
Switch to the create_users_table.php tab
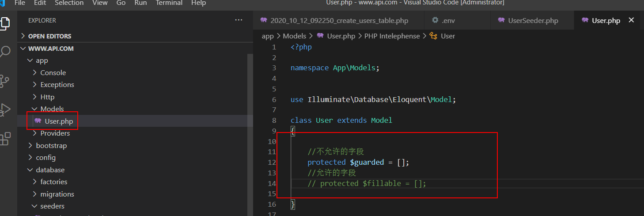click(x=339, y=20)
